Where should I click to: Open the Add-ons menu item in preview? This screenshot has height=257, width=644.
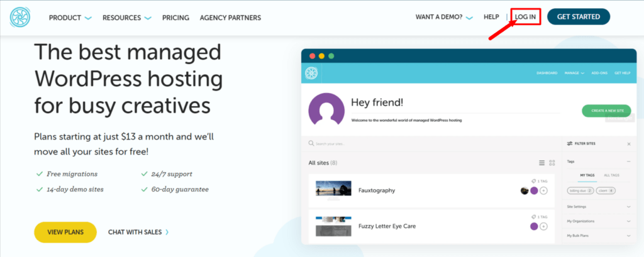point(599,73)
